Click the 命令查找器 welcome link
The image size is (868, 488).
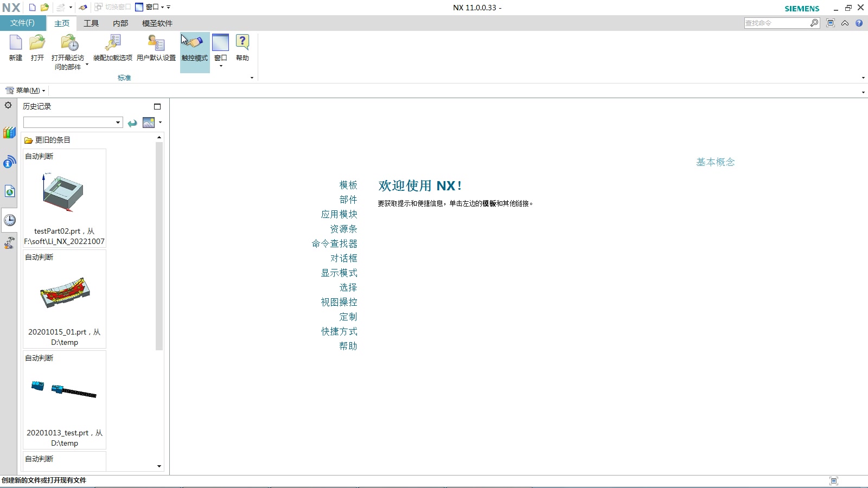pos(335,244)
